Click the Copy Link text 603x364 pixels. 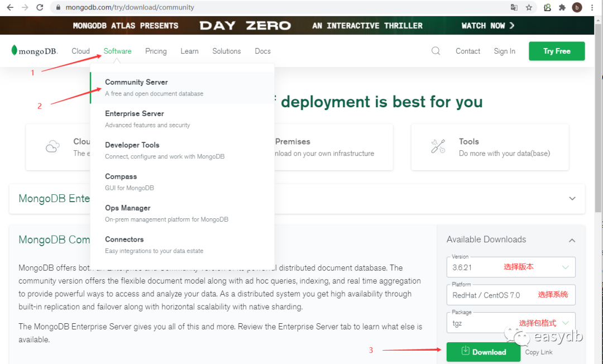click(x=539, y=352)
